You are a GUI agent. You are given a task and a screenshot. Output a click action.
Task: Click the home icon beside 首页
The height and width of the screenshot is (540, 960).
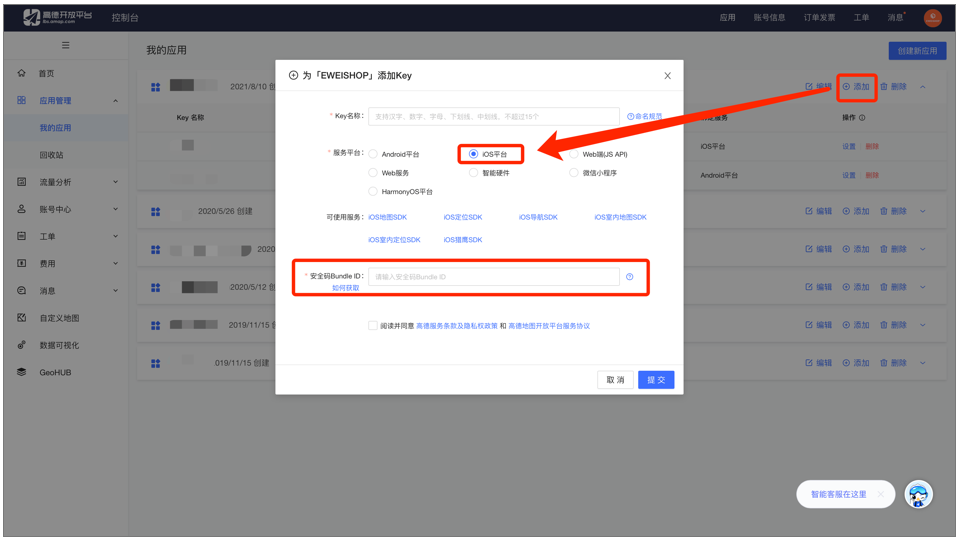click(21, 73)
